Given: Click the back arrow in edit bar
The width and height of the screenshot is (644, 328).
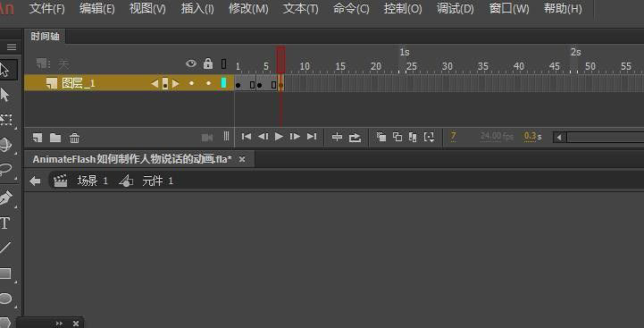Looking at the screenshot, I should point(36,181).
